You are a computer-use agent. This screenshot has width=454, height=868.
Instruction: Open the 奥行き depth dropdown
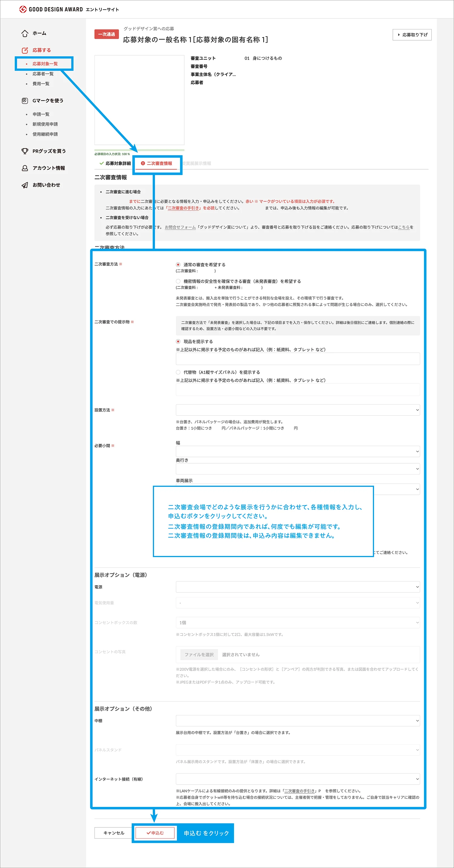pos(298,469)
